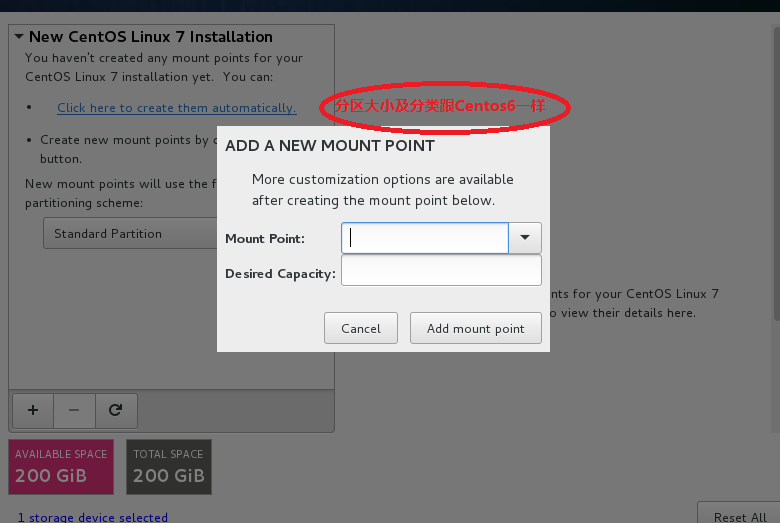The width and height of the screenshot is (780, 523).
Task: Click the Cancel button in dialog
Action: 361,328
